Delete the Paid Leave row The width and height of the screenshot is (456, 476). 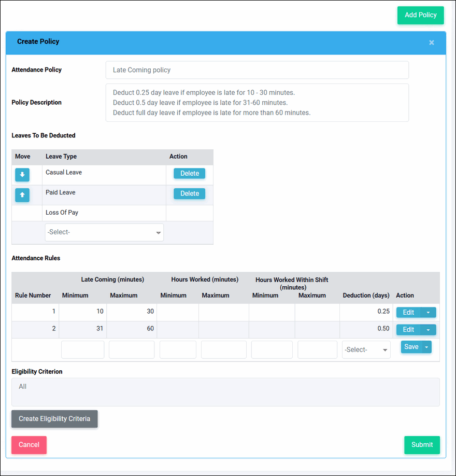click(x=189, y=193)
